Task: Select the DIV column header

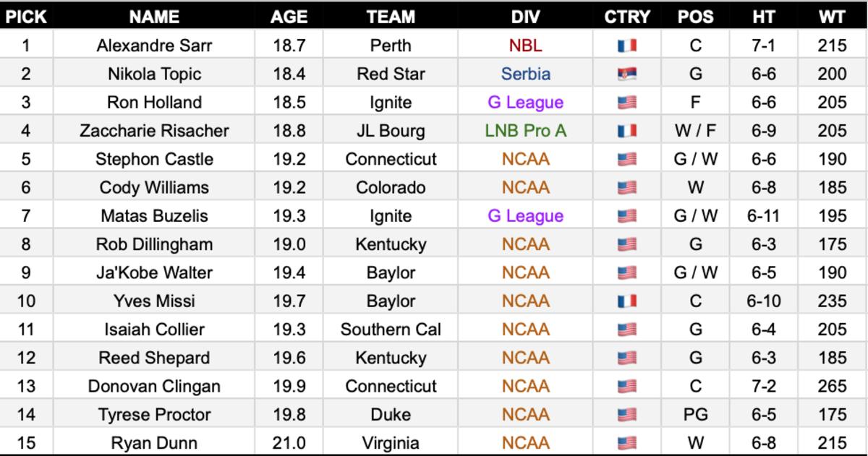Action: (525, 17)
